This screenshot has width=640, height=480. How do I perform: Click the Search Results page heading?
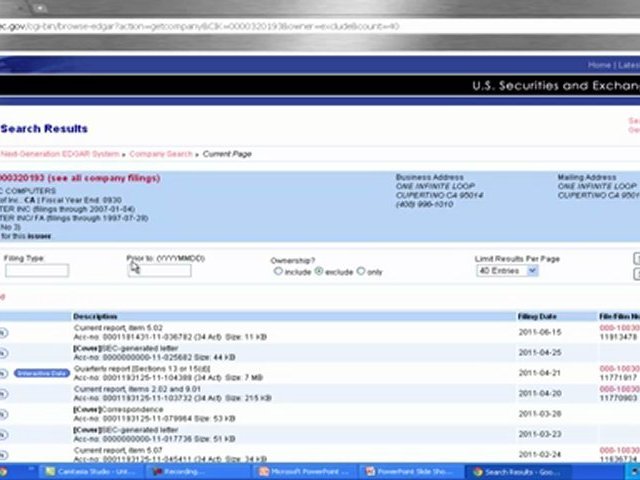coord(44,129)
